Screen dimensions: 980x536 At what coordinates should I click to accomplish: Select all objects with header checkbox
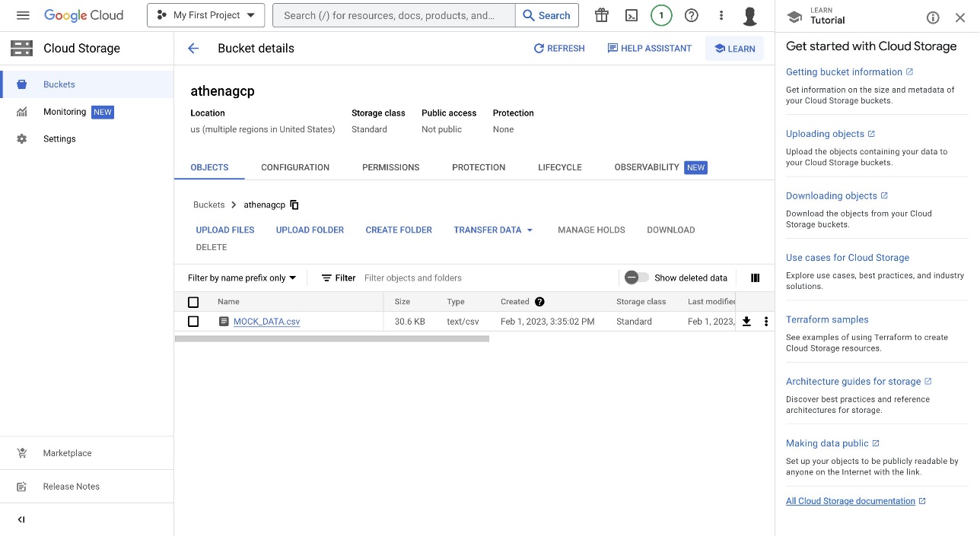coord(193,302)
